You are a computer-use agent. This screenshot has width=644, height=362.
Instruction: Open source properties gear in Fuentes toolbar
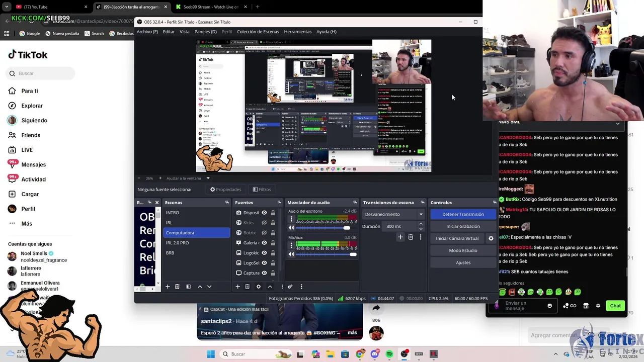(259, 287)
